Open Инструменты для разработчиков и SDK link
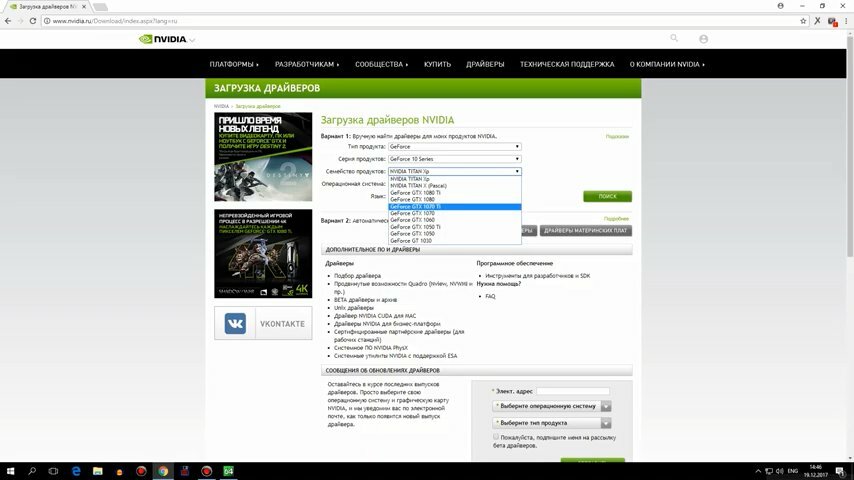The height and width of the screenshot is (480, 854). tap(538, 276)
